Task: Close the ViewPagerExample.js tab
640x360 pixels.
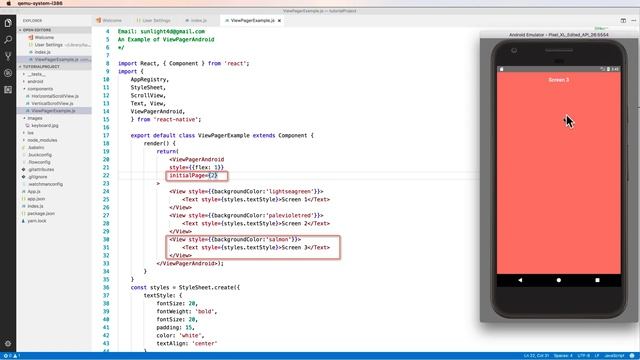Action: [279, 20]
